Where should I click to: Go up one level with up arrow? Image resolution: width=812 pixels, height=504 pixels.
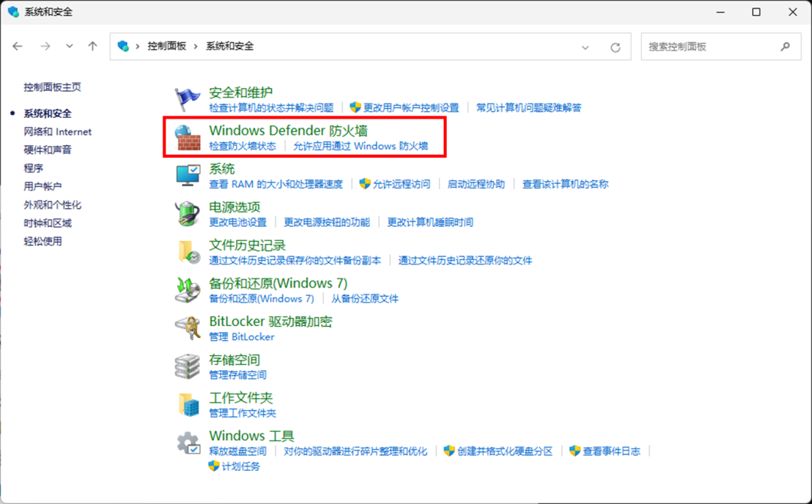[x=92, y=46]
